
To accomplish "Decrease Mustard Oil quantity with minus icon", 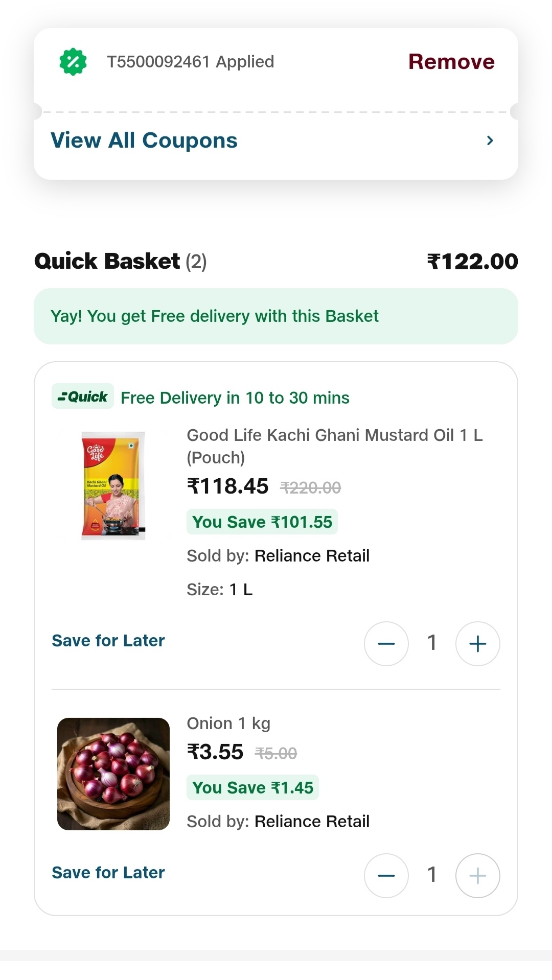I will coord(386,644).
